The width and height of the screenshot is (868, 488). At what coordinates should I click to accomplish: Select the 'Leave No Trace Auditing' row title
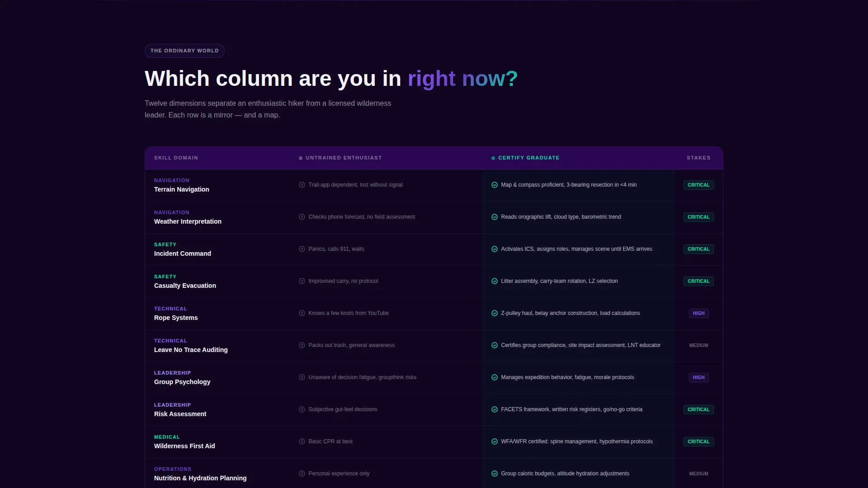191,350
